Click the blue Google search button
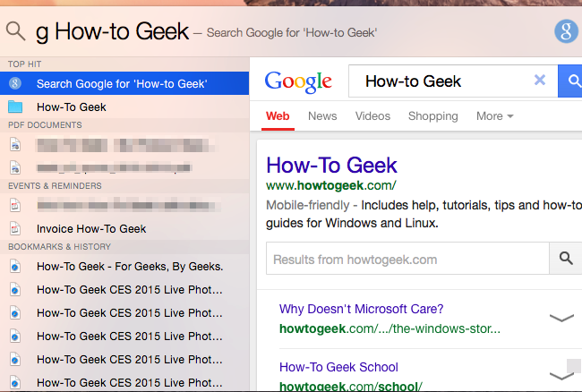This screenshot has height=392, width=582. [570, 82]
